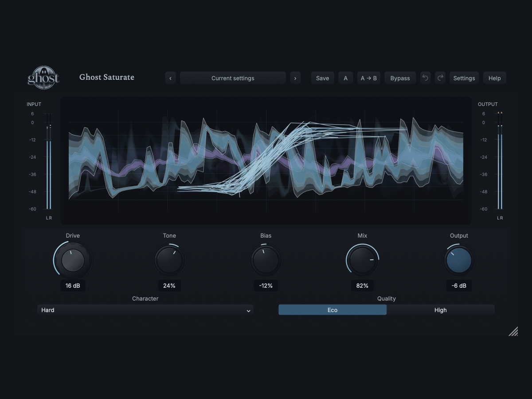Click the Drive knob
Viewport: 532px width, 399px height.
(73, 260)
